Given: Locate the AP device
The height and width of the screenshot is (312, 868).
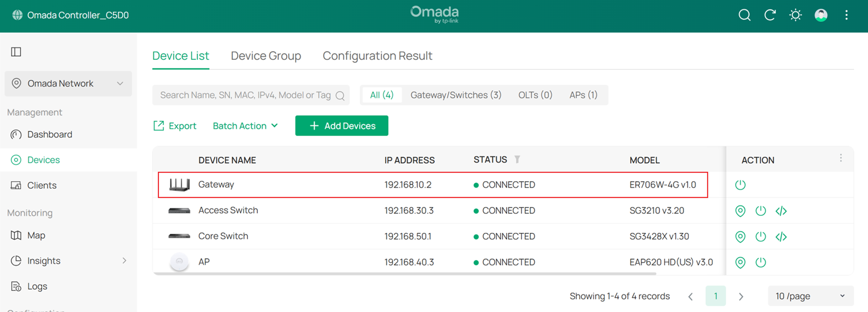Looking at the screenshot, I should tap(740, 262).
